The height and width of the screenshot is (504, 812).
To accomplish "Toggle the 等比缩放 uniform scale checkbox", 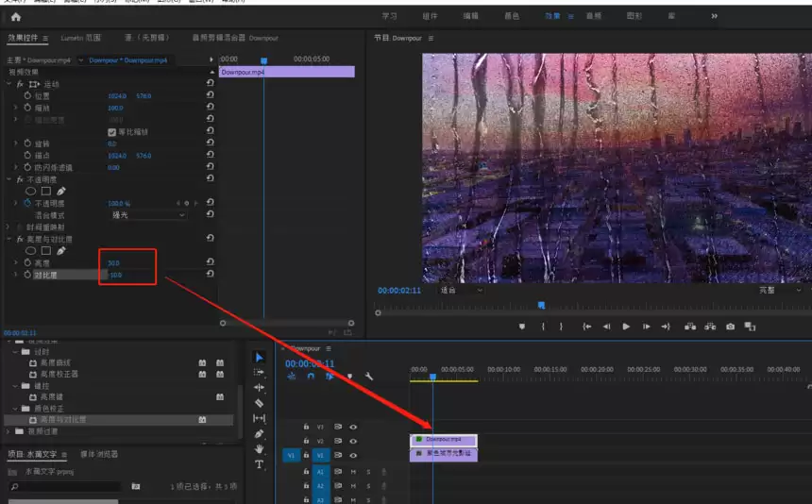I will 112,132.
